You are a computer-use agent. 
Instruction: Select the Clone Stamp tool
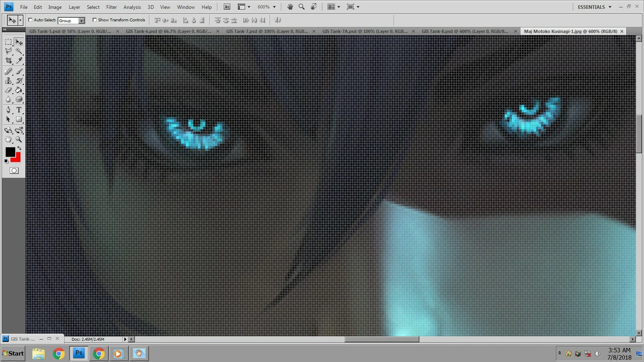click(x=8, y=81)
